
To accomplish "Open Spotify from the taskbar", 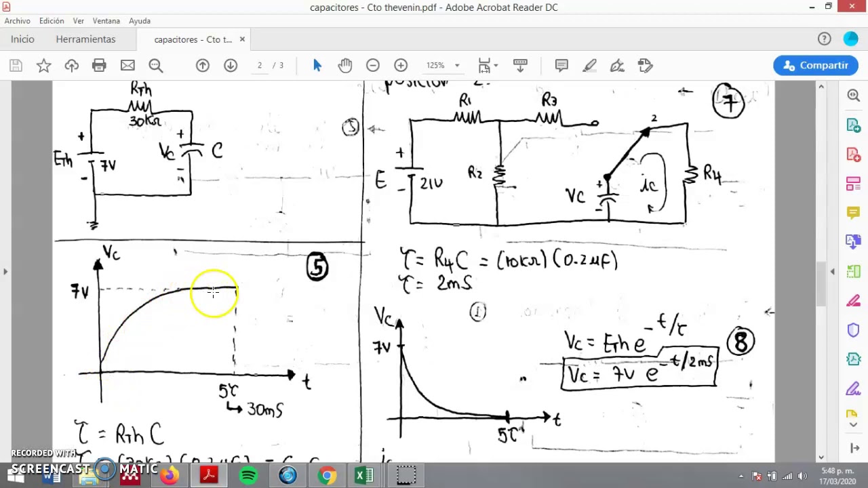I will (248, 475).
